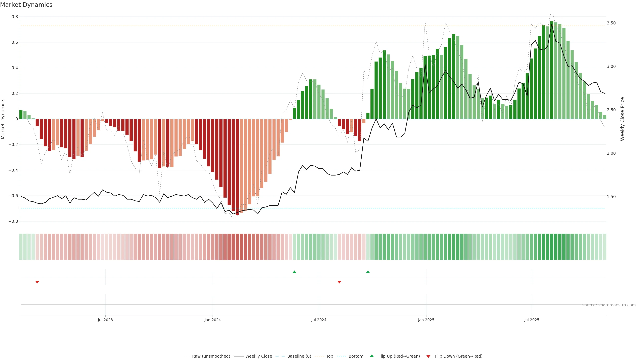Click the Jul 2025 x-axis label
The width and height of the screenshot is (644, 362).
pyautogui.click(x=531, y=320)
